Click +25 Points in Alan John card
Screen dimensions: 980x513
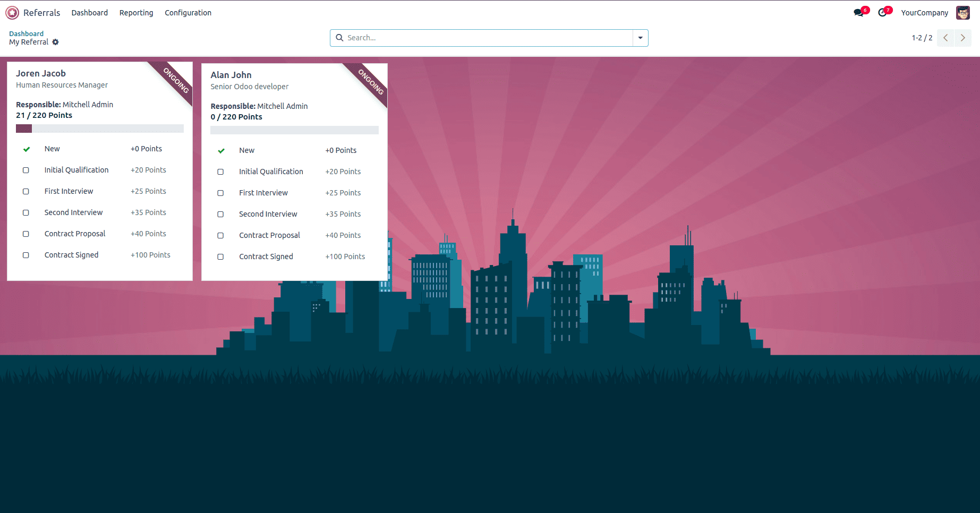(x=343, y=193)
